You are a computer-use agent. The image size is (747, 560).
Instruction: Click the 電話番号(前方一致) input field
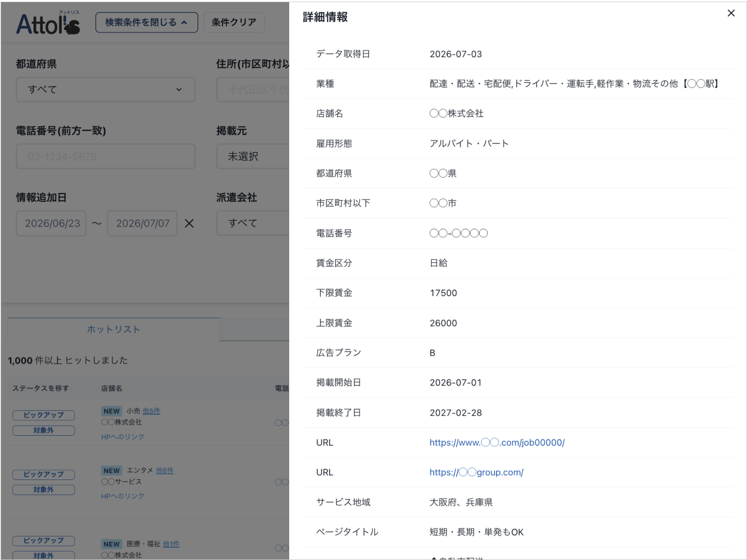106,156
